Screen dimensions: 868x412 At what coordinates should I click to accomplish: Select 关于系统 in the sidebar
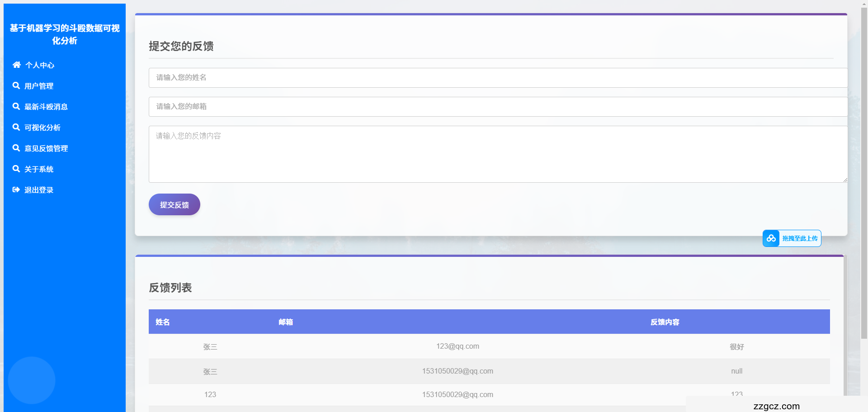click(39, 169)
